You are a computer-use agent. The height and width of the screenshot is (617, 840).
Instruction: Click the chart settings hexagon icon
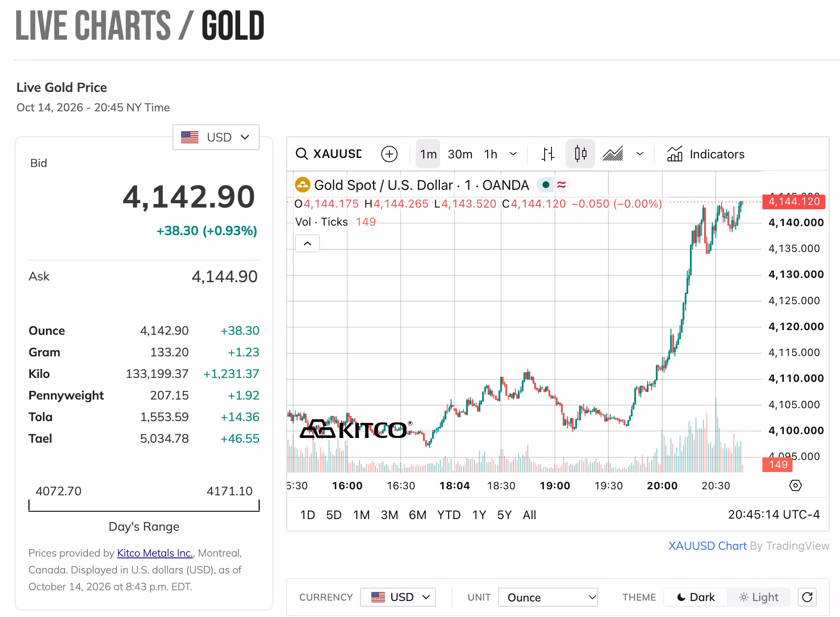click(x=795, y=485)
